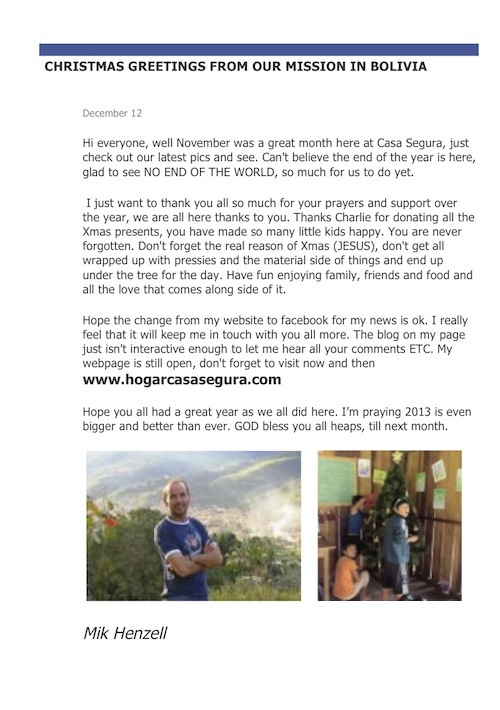The width and height of the screenshot is (500, 710).
Task: Click the Mik Henzell signature
Action: (125, 633)
